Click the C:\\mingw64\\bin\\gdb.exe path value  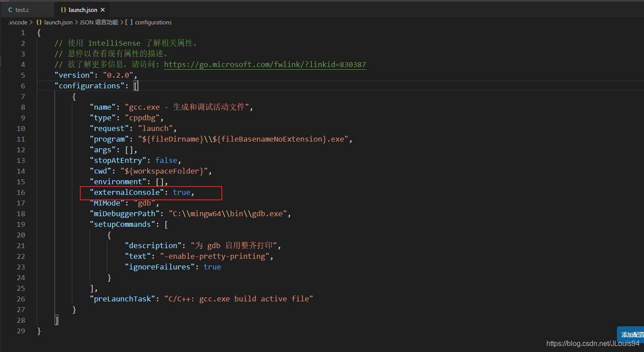228,214
